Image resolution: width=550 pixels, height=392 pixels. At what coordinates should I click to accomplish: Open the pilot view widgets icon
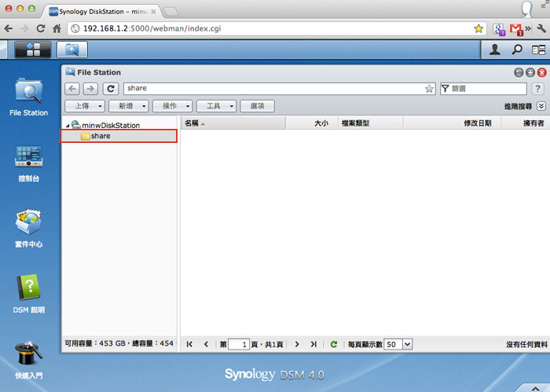[x=538, y=49]
